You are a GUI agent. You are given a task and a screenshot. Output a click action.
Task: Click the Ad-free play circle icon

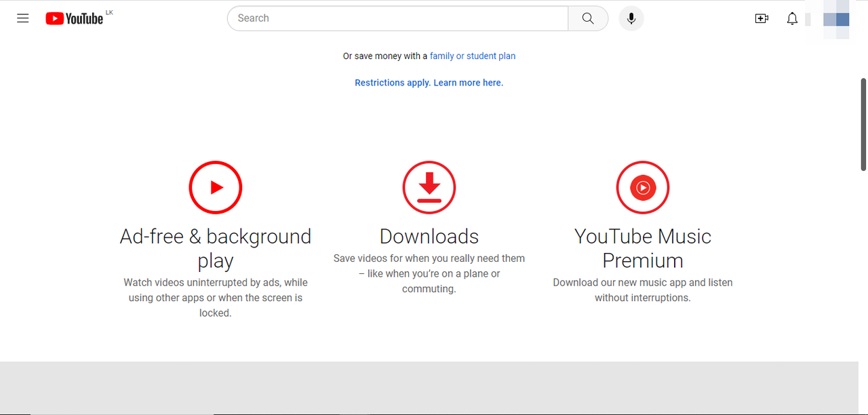pos(216,187)
